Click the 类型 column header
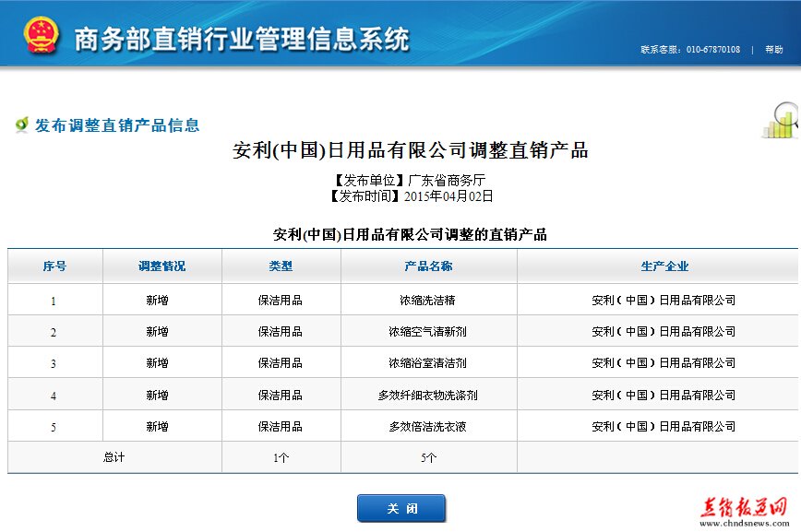Viewport: 801px width, 532px height. tap(281, 266)
